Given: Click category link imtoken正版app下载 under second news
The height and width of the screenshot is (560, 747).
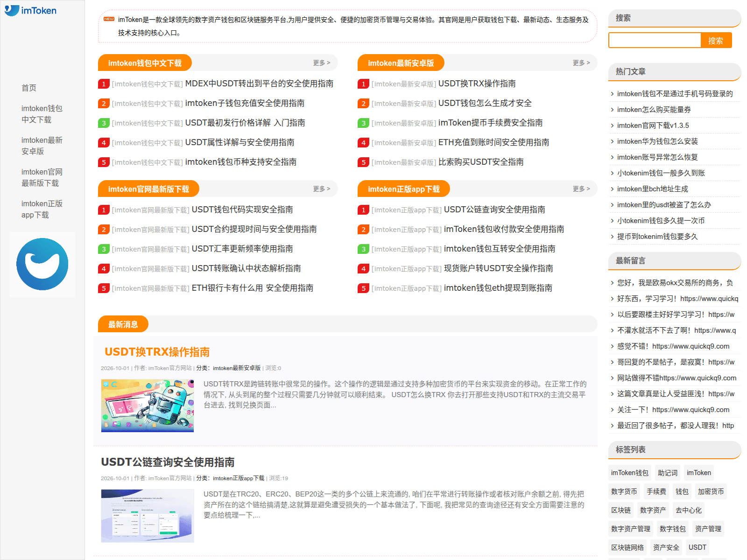Looking at the screenshot, I should click(239, 478).
